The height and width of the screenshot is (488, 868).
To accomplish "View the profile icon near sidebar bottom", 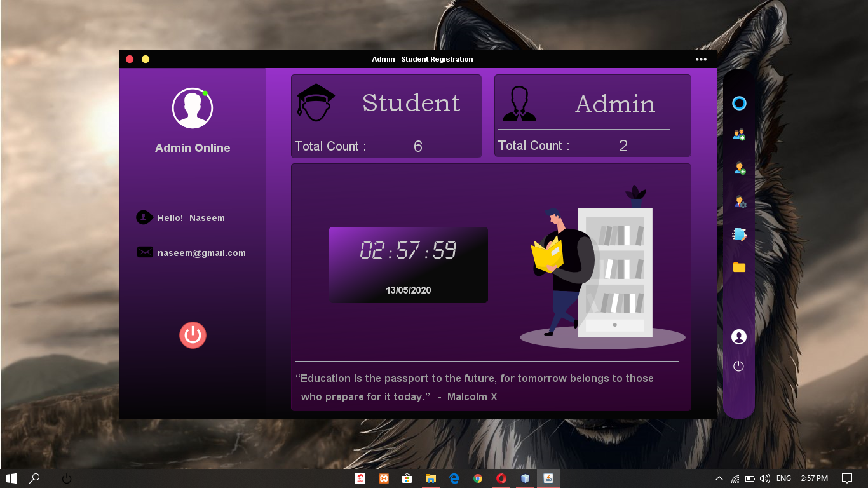I will click(x=738, y=337).
